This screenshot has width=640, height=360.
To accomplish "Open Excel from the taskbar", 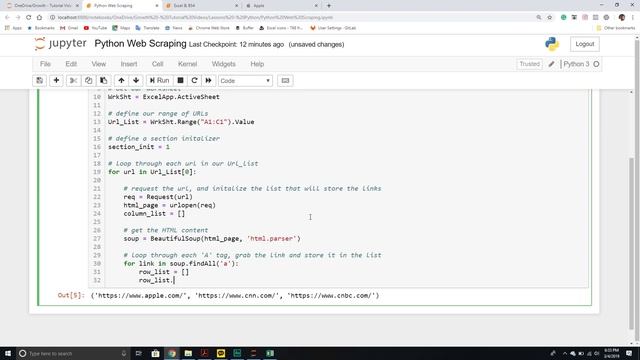I will [270, 353].
